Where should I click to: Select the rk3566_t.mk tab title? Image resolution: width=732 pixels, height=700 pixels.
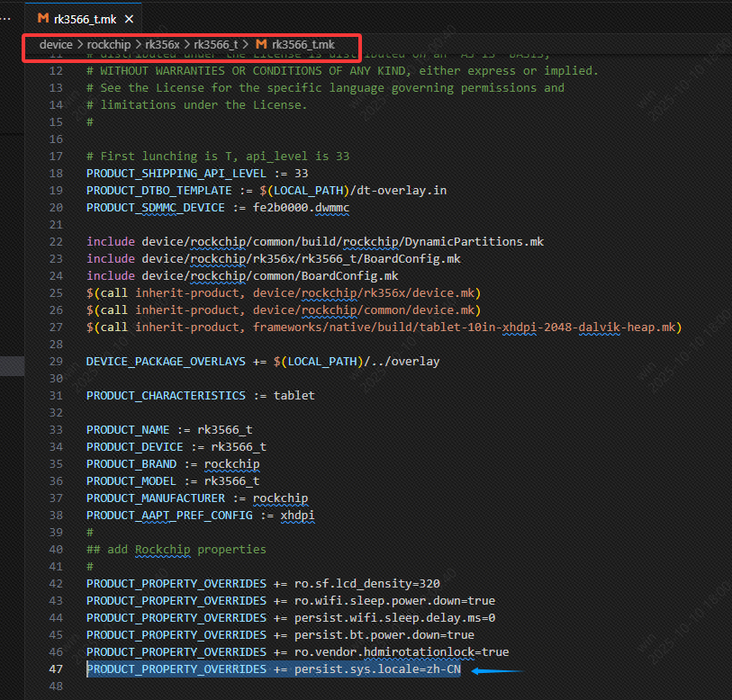[x=85, y=18]
